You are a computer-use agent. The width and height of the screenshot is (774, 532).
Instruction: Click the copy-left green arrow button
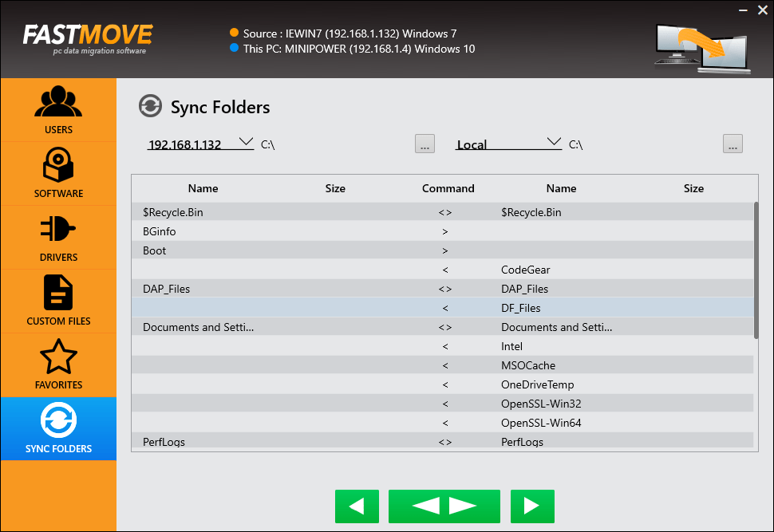(x=357, y=506)
